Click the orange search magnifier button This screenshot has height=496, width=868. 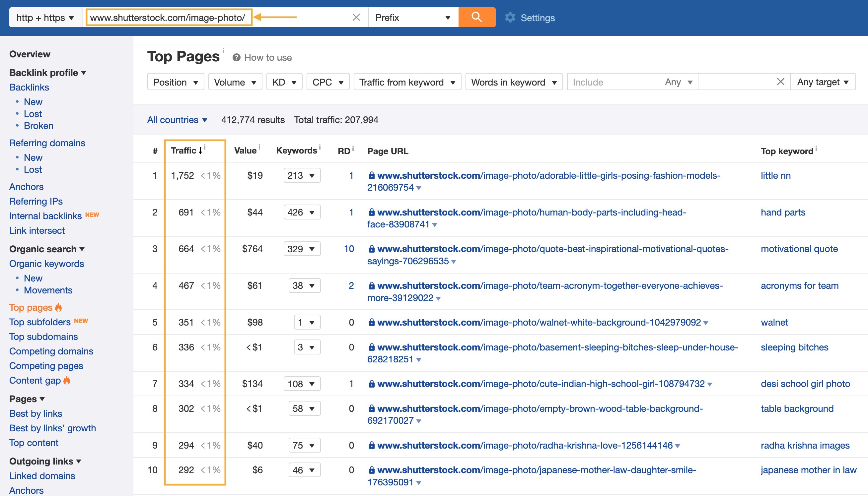point(476,17)
